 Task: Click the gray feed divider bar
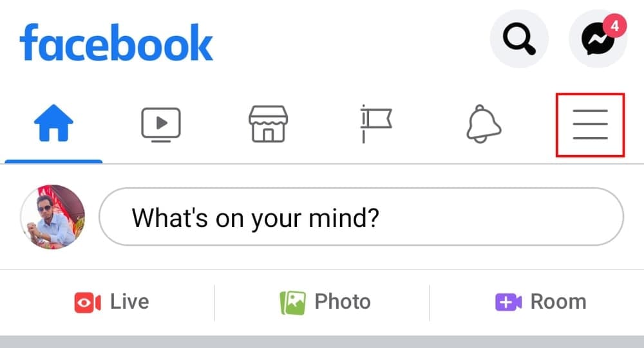[x=322, y=342]
